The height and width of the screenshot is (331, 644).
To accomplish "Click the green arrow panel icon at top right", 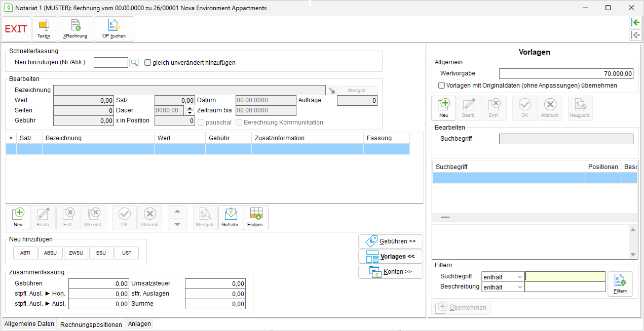I will [635, 22].
